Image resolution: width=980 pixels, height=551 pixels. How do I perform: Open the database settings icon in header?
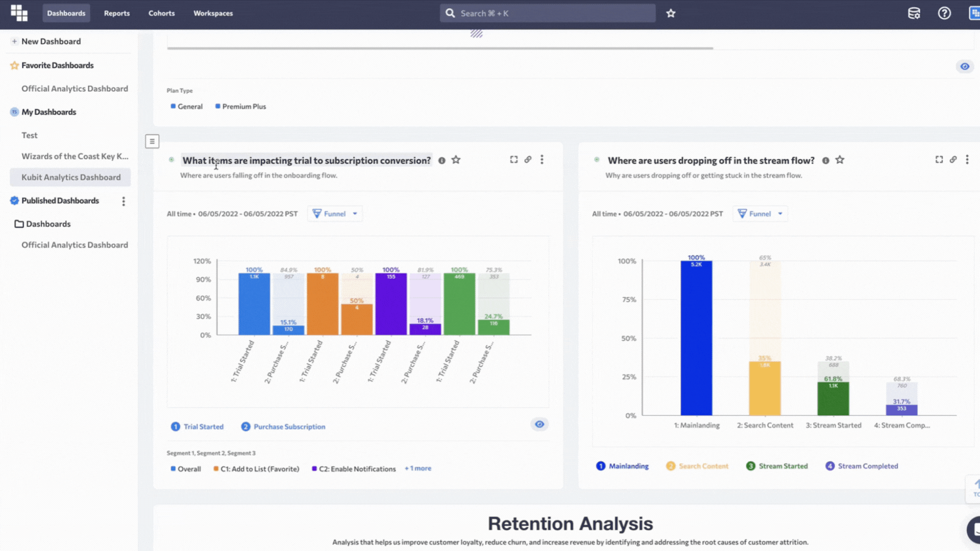(x=914, y=13)
